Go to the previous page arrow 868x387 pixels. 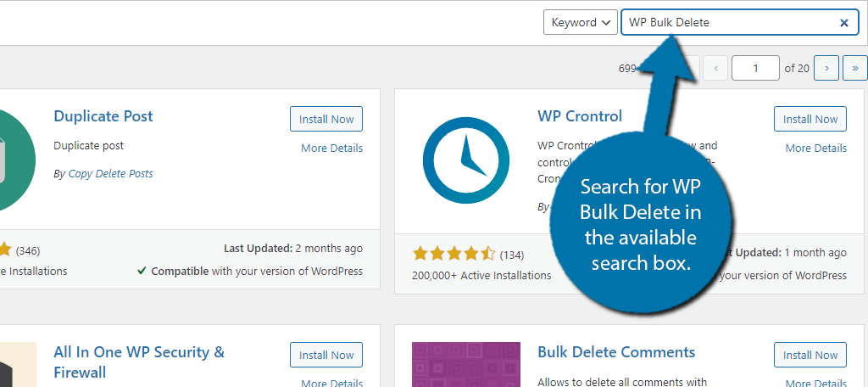pyautogui.click(x=715, y=68)
